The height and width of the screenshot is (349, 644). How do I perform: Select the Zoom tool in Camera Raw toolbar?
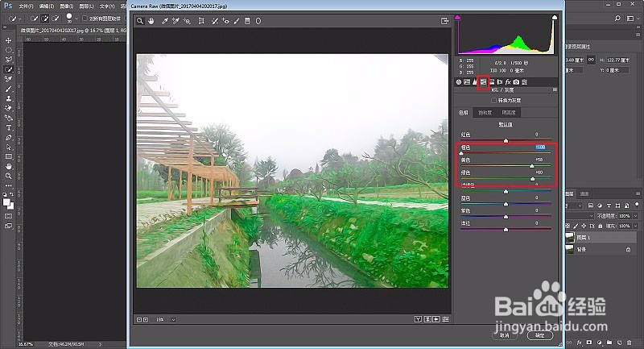[140, 21]
